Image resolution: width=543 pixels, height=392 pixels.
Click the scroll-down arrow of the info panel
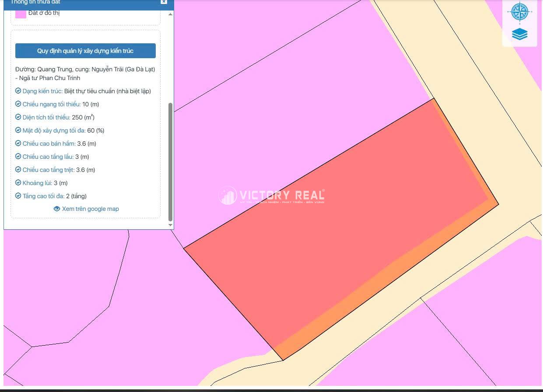click(x=170, y=225)
